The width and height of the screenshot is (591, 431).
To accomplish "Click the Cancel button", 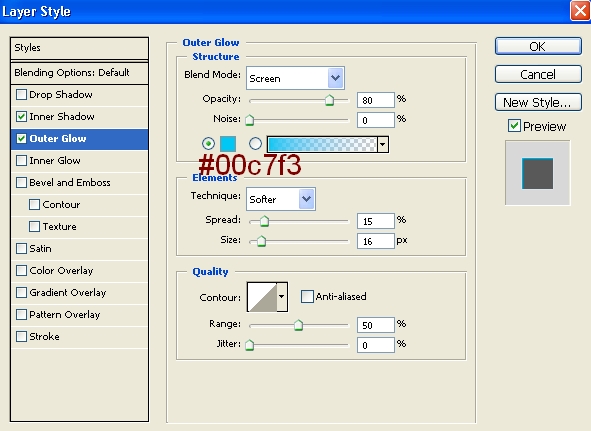I will 538,74.
